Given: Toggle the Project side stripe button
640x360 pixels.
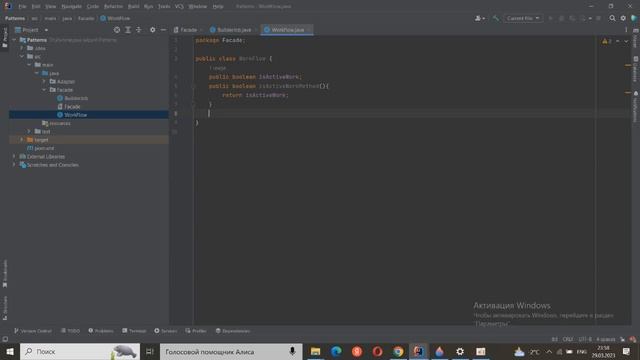Looking at the screenshot, I should tap(4, 38).
